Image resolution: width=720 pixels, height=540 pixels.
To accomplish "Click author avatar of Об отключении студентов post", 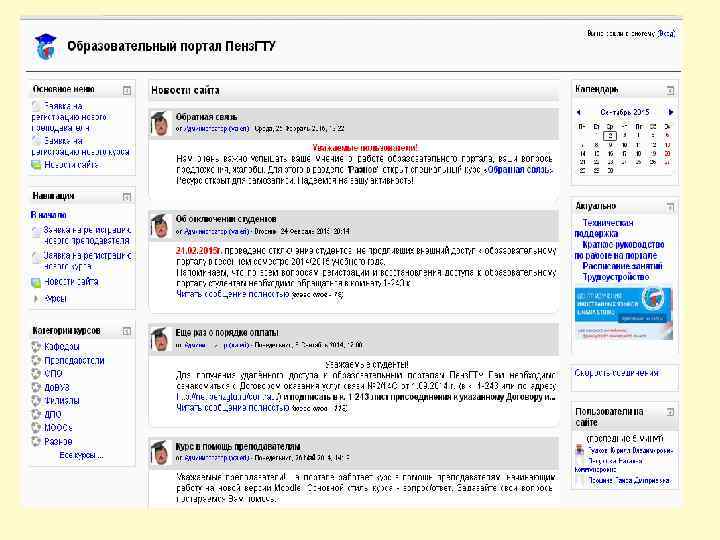I will click(160, 225).
